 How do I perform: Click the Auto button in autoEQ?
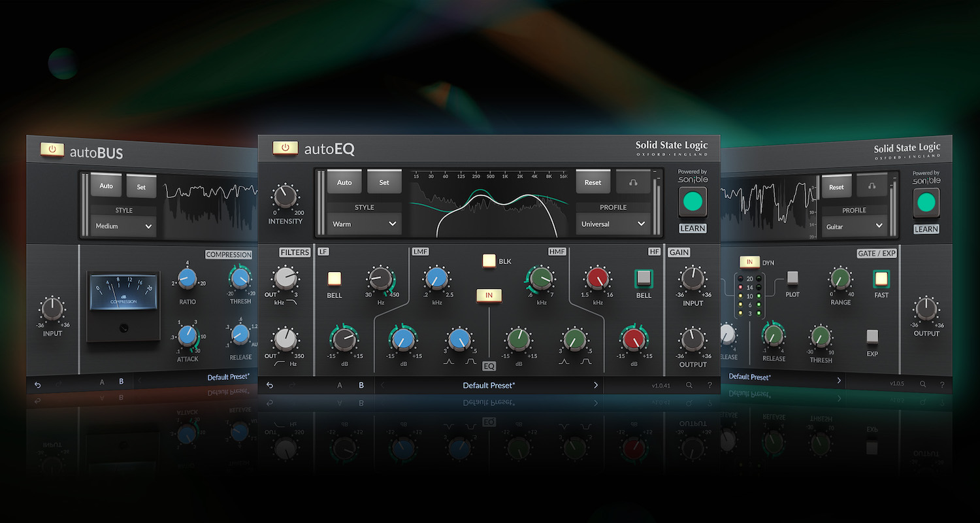(x=344, y=182)
